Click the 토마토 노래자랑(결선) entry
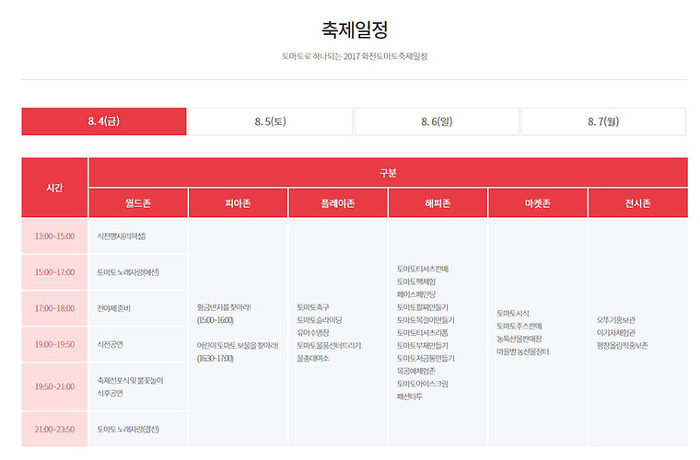Viewport: 700px width, 460px height. click(x=128, y=429)
